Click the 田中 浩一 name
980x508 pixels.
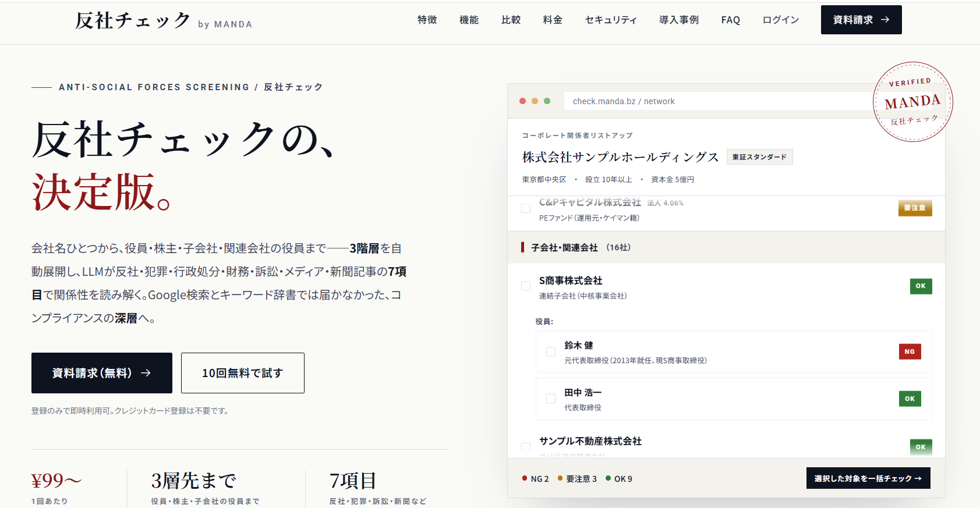pos(583,393)
